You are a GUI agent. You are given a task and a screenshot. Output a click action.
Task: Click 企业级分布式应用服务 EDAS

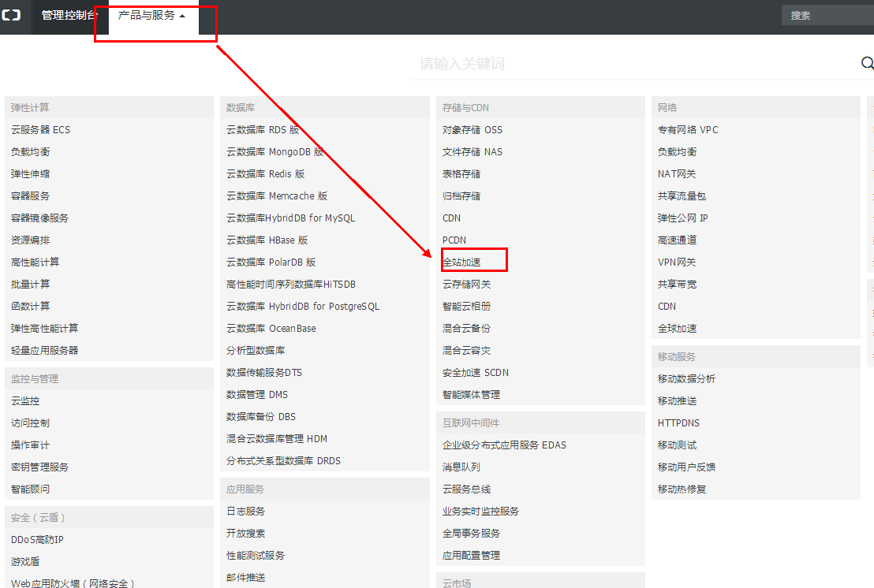[504, 445]
